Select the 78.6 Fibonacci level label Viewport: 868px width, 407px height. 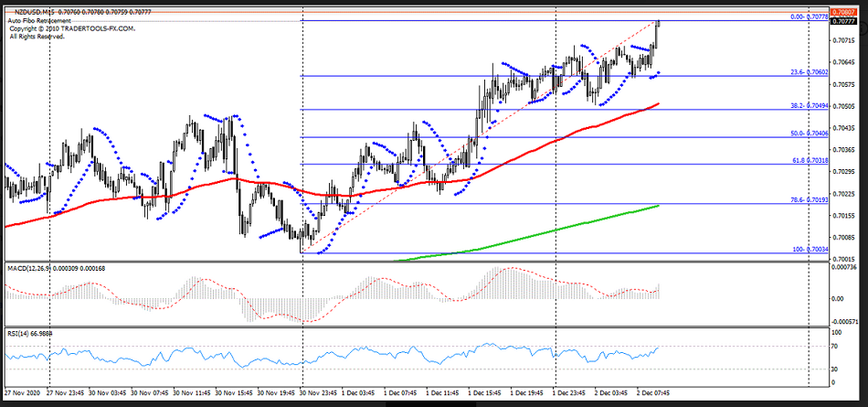pos(808,200)
